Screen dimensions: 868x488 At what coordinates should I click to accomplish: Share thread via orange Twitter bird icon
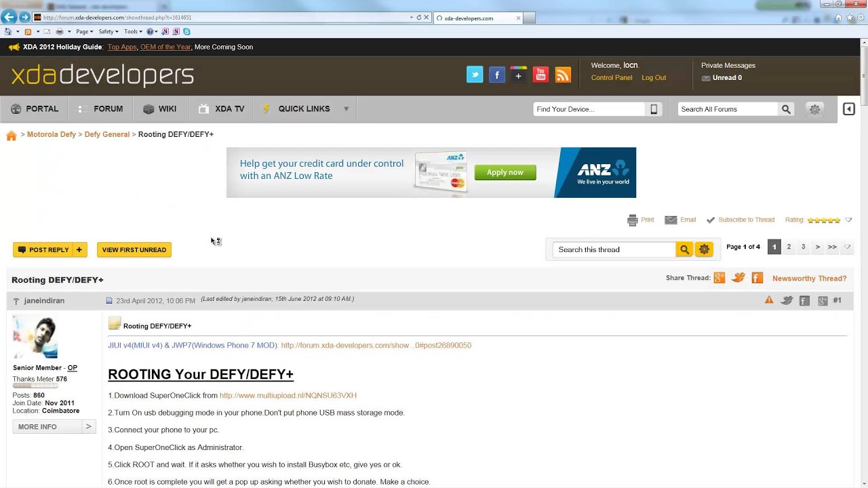coord(738,278)
